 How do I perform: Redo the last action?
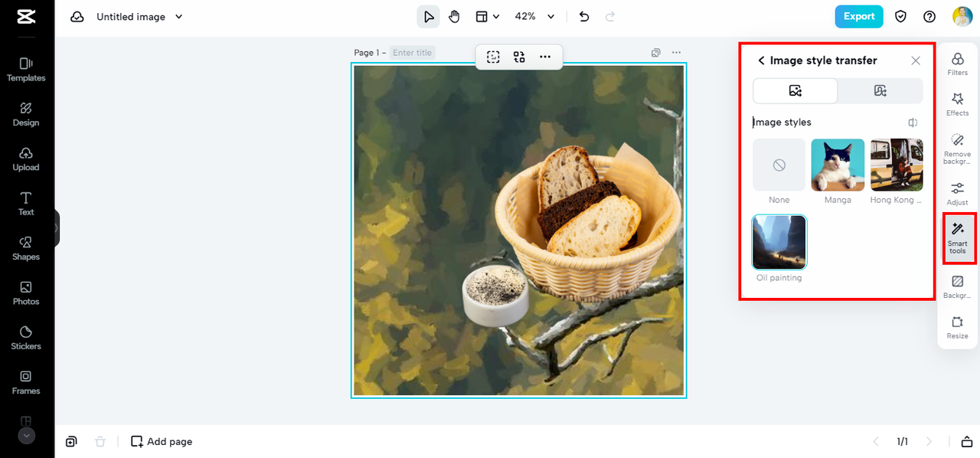click(x=610, y=17)
